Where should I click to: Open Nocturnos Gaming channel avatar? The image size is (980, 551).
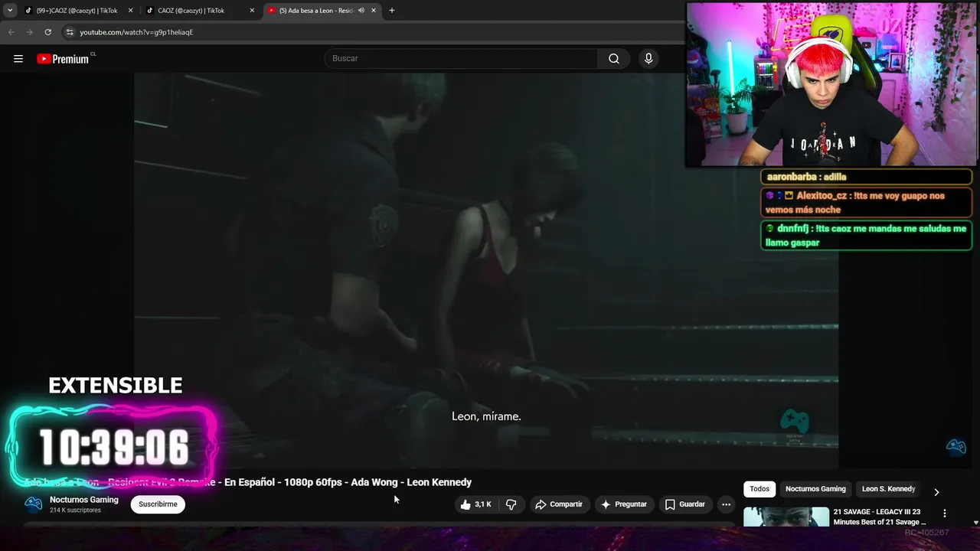33,504
